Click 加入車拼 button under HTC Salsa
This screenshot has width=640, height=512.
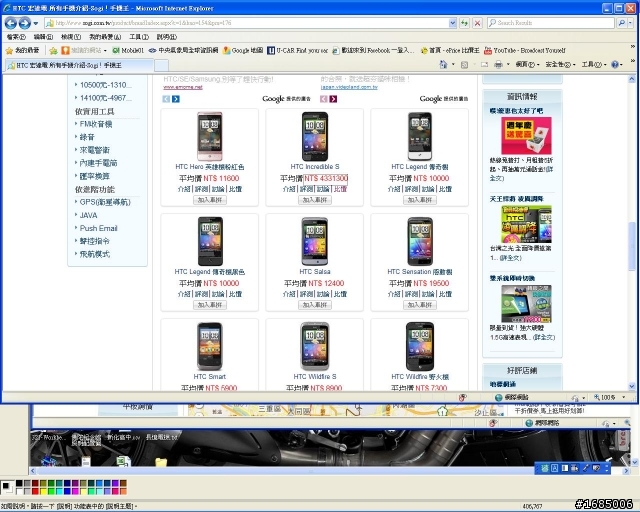pyautogui.click(x=315, y=305)
